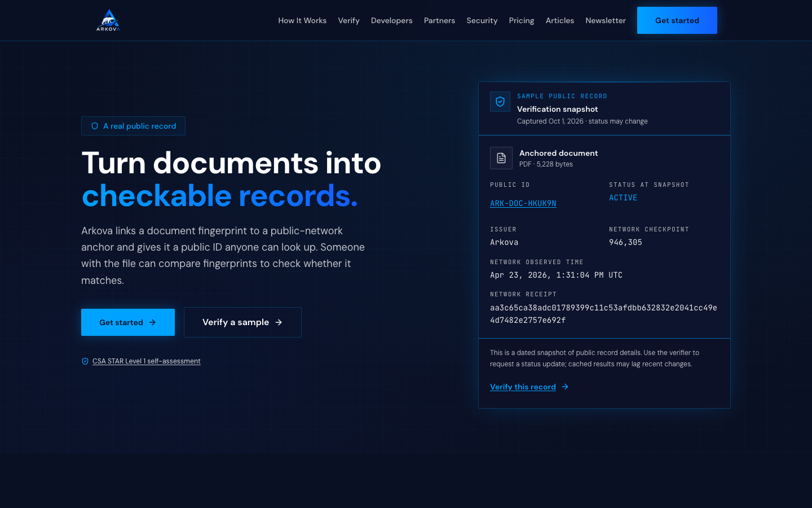The height and width of the screenshot is (508, 812).
Task: Go to the Verify page in navigation
Action: [x=348, y=20]
